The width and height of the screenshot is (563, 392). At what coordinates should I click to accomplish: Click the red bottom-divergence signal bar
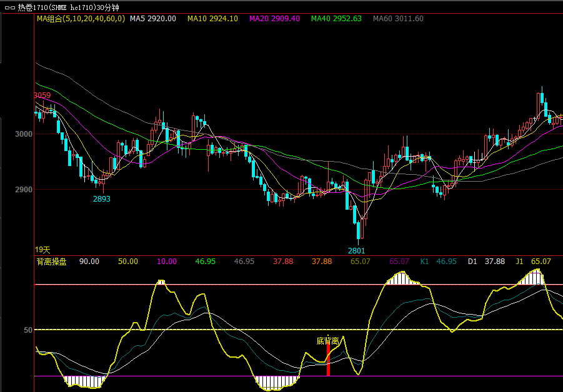pyautogui.click(x=328, y=360)
